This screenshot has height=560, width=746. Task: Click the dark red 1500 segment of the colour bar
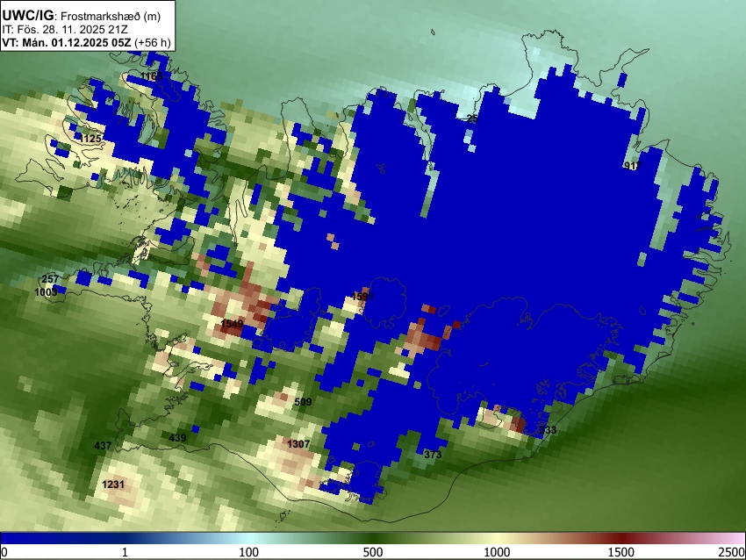[621, 538]
